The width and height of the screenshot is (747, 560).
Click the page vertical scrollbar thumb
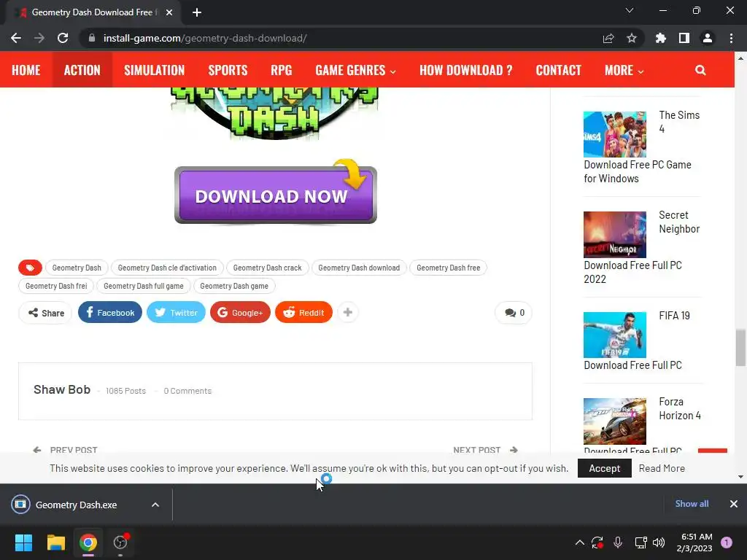[x=740, y=348]
